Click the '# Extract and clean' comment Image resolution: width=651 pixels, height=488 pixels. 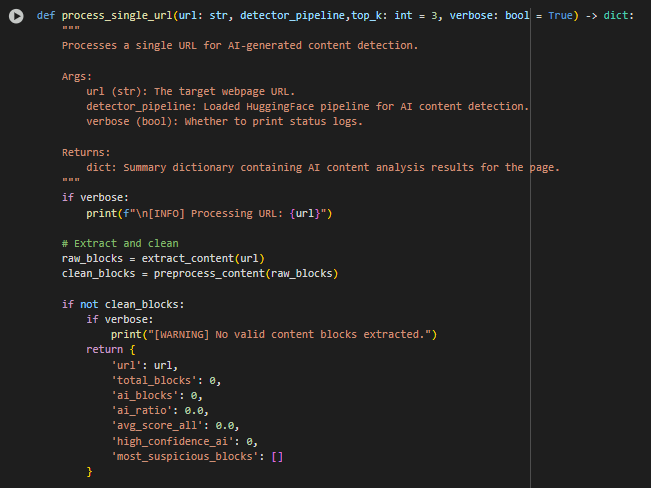(x=120, y=243)
